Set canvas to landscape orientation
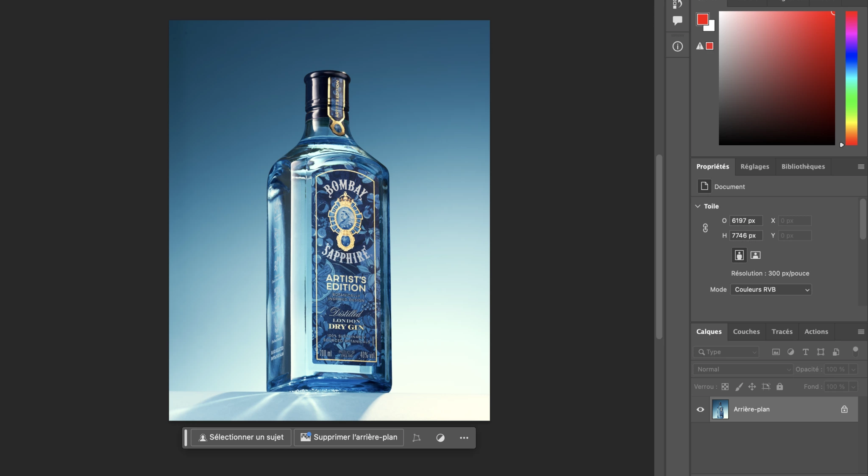Viewport: 868px width, 476px height. pos(755,255)
